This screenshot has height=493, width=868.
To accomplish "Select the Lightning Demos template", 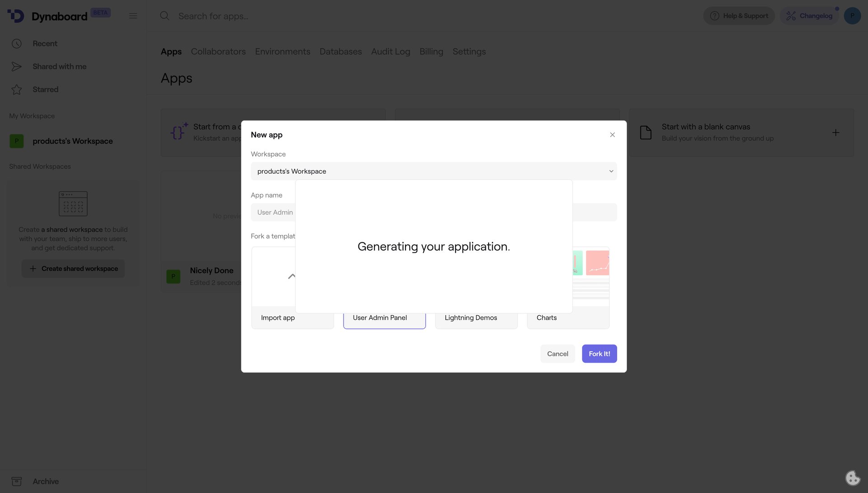I will tap(470, 318).
